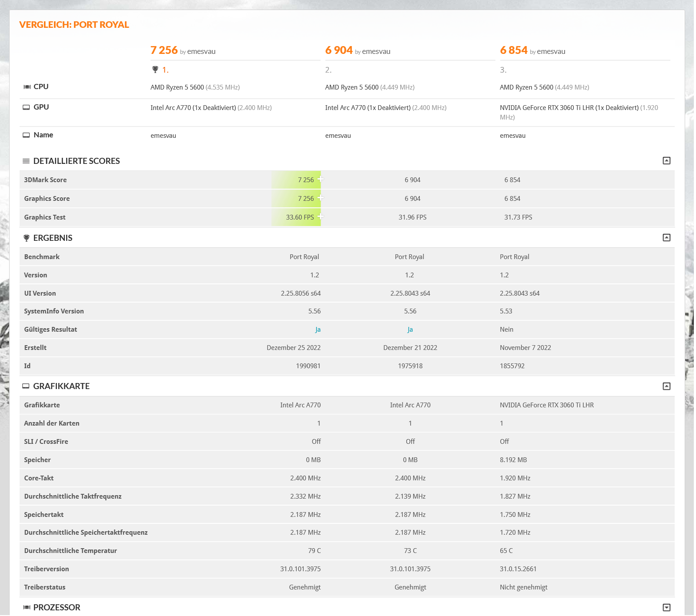
Task: Click 'AMD Ryzen 5 5600 (4.535 MHz)' CPU entry
Action: (195, 87)
